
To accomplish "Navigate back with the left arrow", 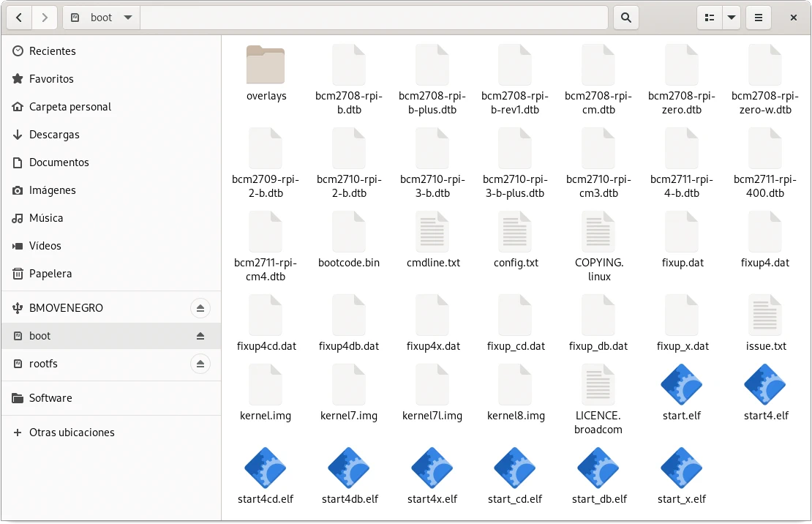I will point(19,18).
